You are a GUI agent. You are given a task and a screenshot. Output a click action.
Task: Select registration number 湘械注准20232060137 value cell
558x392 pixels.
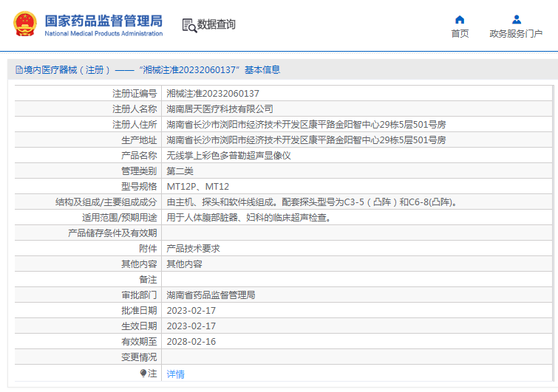(213, 94)
